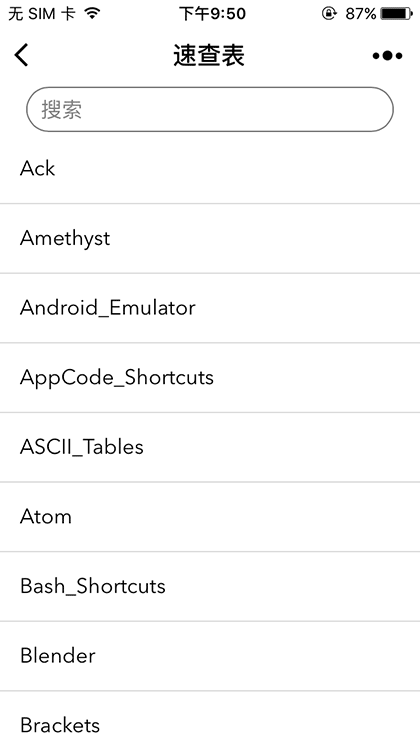
Task: Open the Blender entry
Action: 210,656
